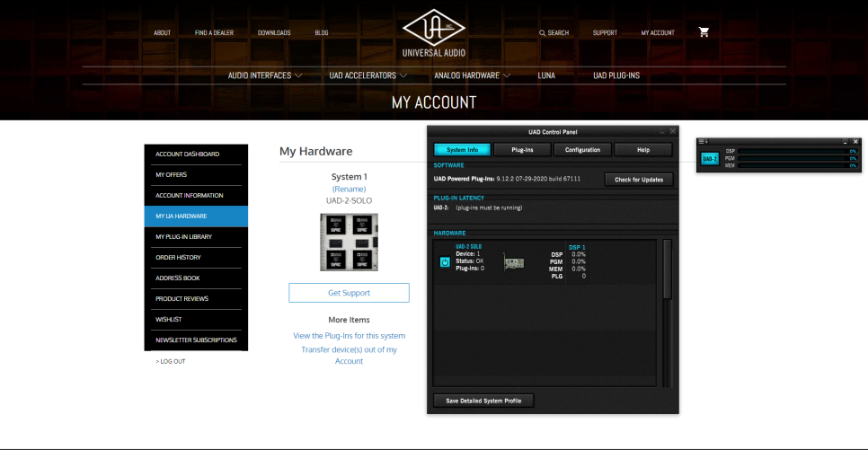This screenshot has height=450, width=868.
Task: Click the Log Out link
Action: coord(171,361)
